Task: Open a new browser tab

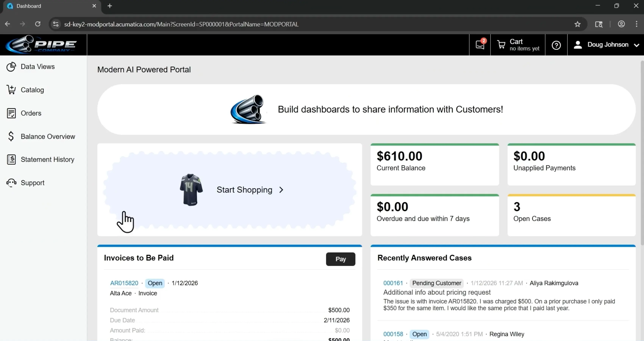Action: tap(110, 6)
